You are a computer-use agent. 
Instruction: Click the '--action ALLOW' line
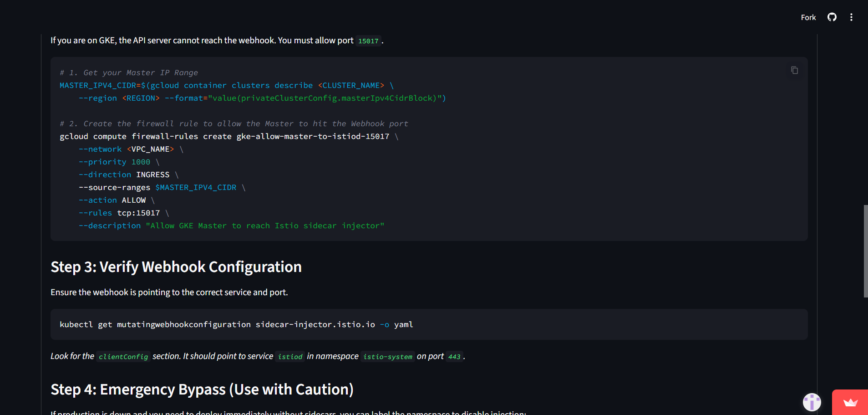pyautogui.click(x=117, y=200)
